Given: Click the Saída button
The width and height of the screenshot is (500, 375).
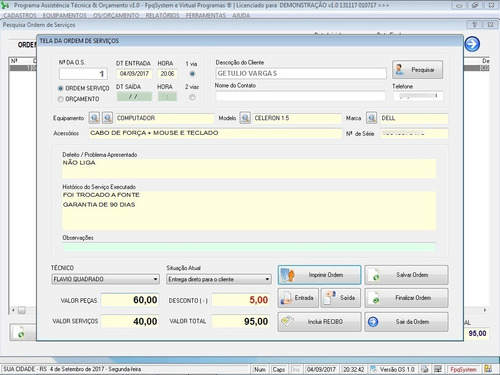Looking at the screenshot, I should click(341, 298).
